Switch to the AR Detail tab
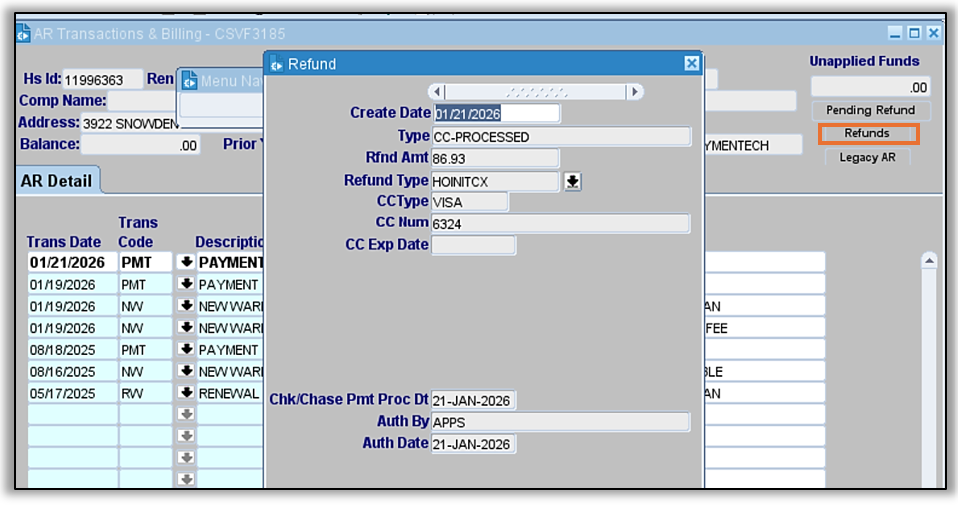 pyautogui.click(x=59, y=181)
